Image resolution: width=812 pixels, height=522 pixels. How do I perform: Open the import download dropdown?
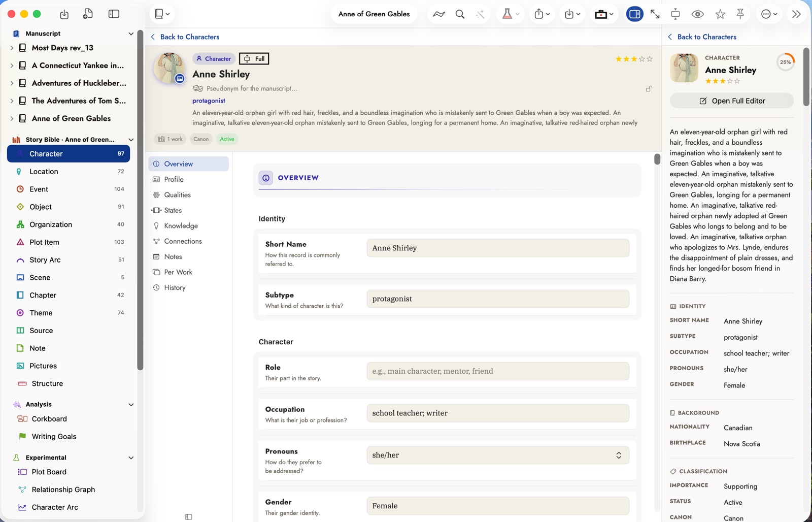tap(572, 14)
